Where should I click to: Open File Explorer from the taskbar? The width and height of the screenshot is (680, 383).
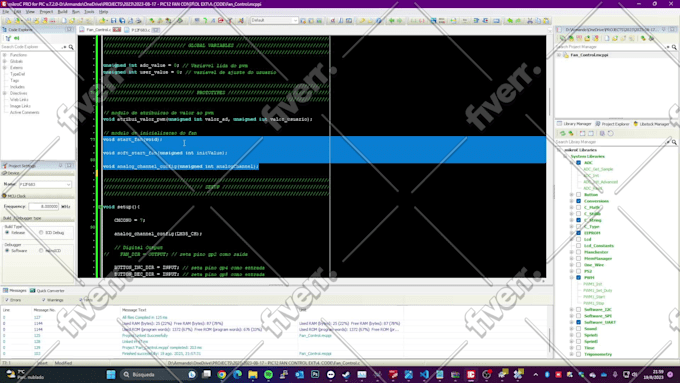[x=253, y=374]
